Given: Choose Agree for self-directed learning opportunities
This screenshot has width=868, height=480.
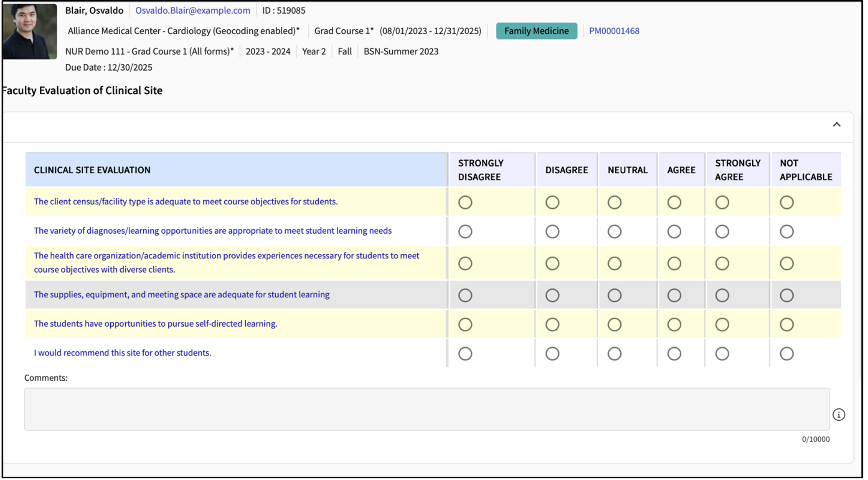Looking at the screenshot, I should (674, 325).
